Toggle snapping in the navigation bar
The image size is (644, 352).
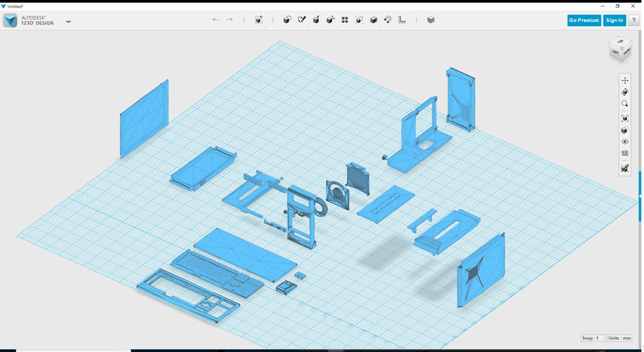pyautogui.click(x=625, y=168)
